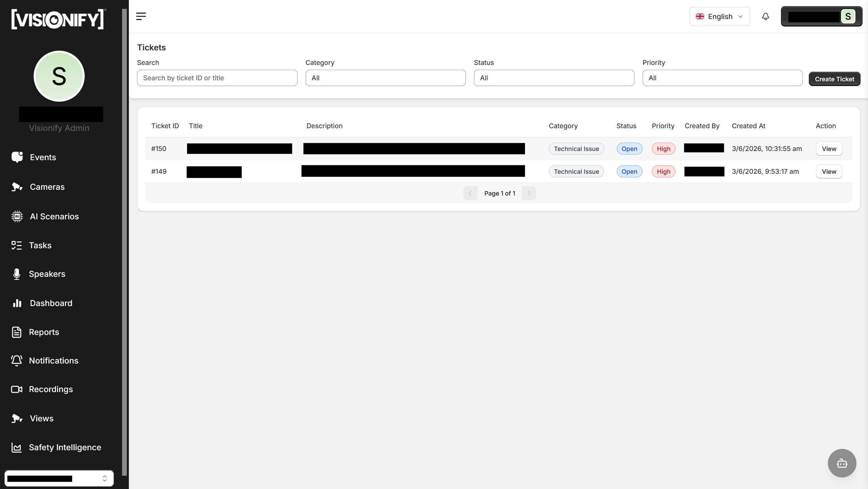868x489 pixels.
Task: Open the Priority filter dropdown
Action: (722, 78)
